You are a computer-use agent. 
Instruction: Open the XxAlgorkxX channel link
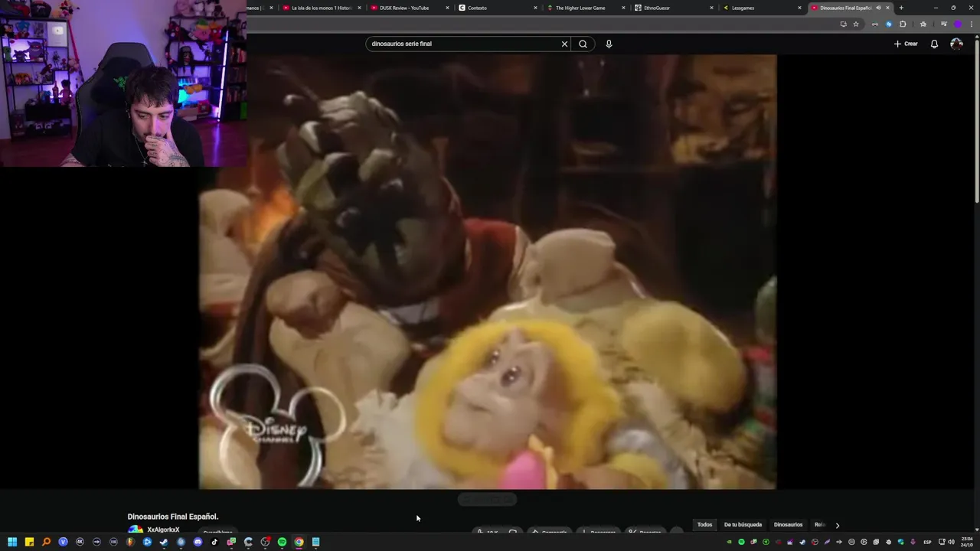(x=163, y=530)
